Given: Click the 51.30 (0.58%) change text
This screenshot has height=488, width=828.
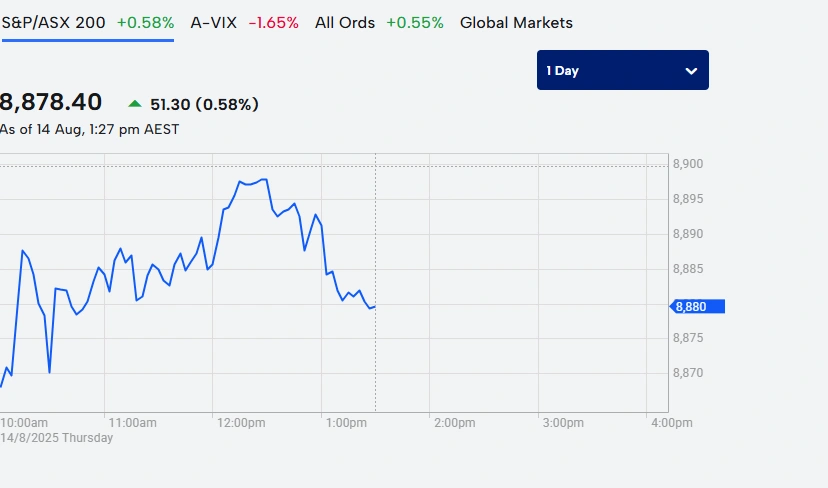Looking at the screenshot, I should click(204, 104).
